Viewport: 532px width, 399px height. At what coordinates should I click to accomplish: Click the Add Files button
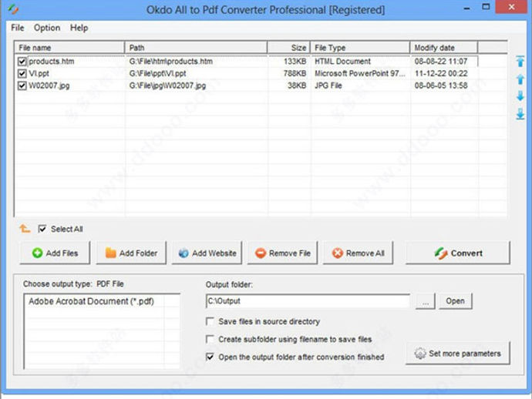55,253
